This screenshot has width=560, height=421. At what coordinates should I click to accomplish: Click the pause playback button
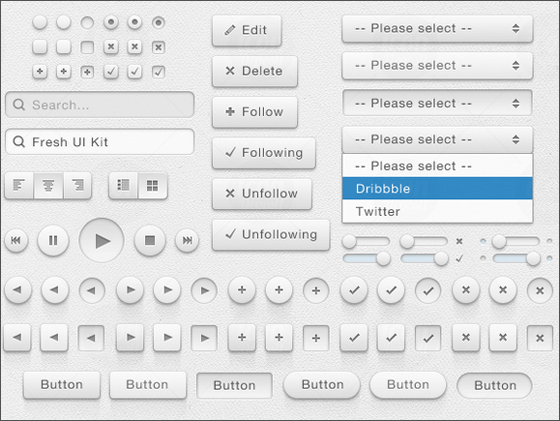click(53, 240)
